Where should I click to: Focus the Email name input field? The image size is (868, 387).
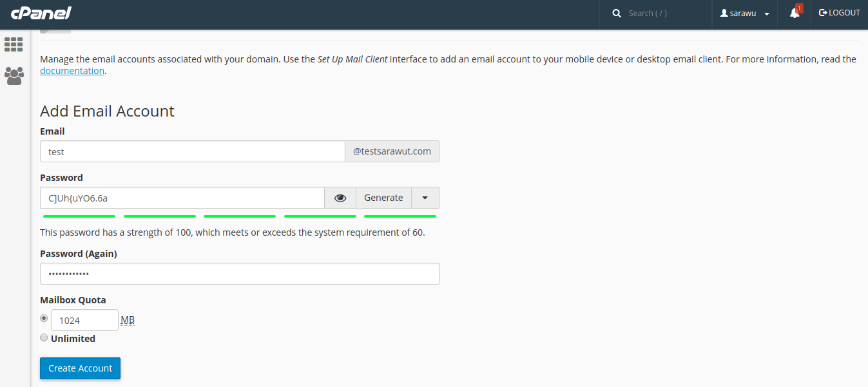tap(192, 152)
